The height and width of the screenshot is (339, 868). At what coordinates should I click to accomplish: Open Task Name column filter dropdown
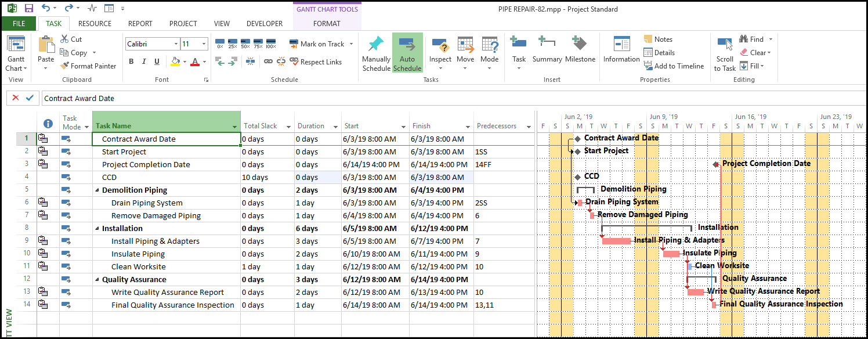235,127
